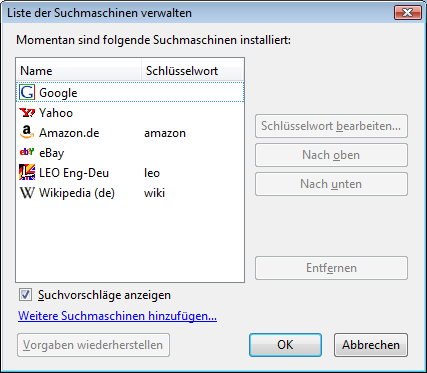Select the Wikipedia W icon

point(27,193)
